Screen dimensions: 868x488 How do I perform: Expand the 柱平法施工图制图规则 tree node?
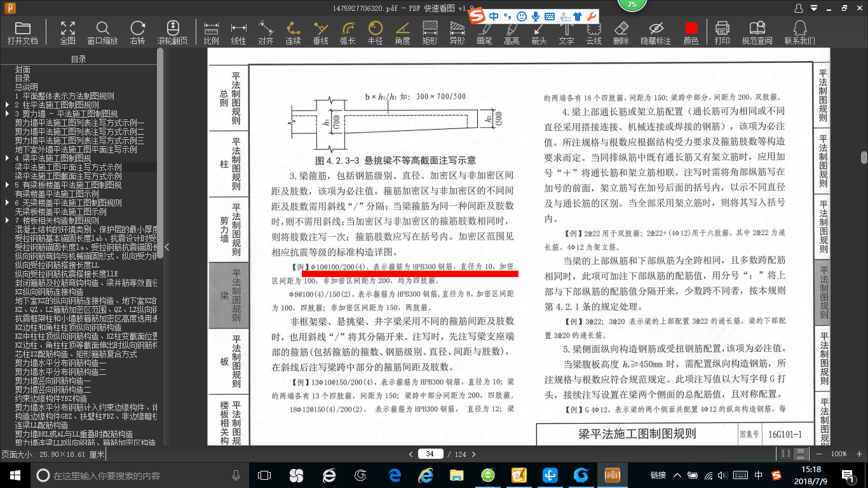click(x=7, y=105)
